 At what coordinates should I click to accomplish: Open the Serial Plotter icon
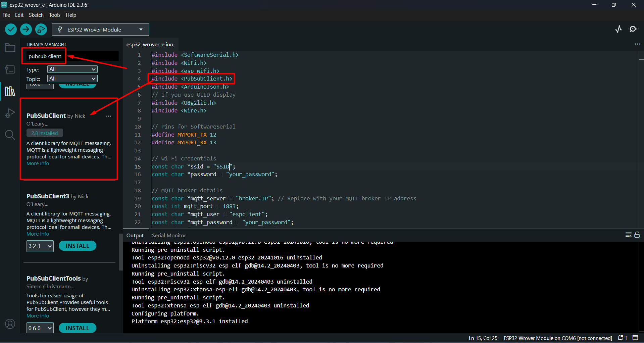(x=618, y=29)
